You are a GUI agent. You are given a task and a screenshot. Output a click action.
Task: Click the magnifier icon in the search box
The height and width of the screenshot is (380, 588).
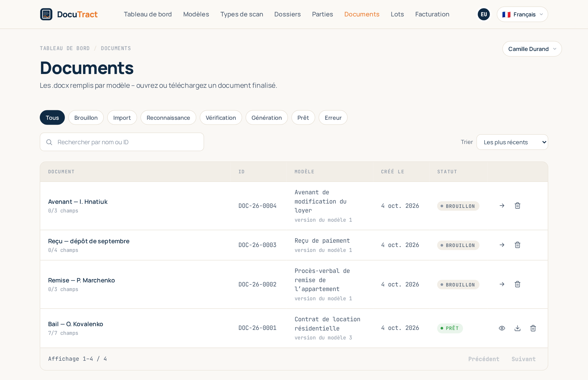(49, 142)
